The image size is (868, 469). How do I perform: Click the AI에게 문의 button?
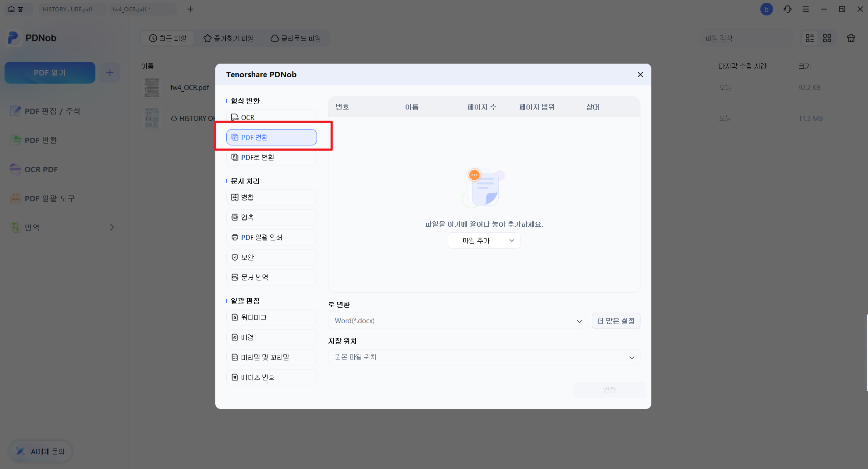pos(41,451)
